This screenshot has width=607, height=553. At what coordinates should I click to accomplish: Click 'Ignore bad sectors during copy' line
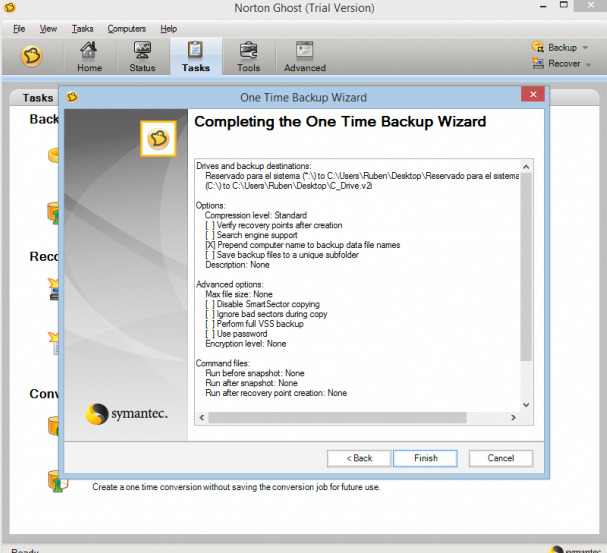point(266,314)
